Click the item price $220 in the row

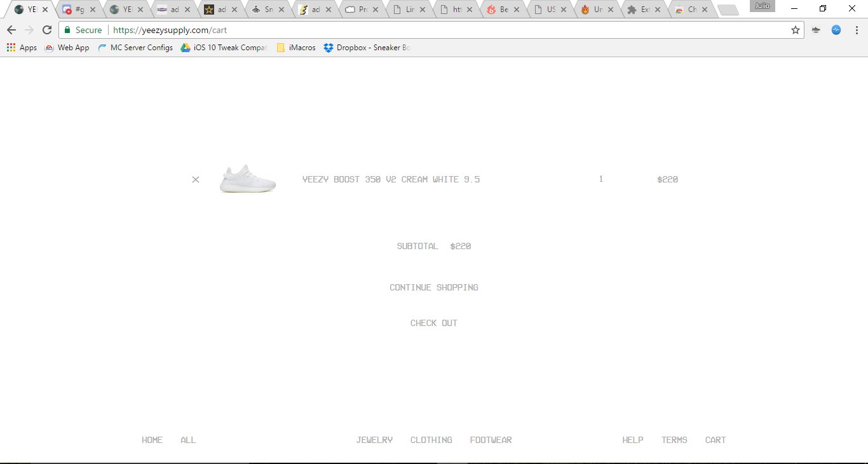coord(668,179)
